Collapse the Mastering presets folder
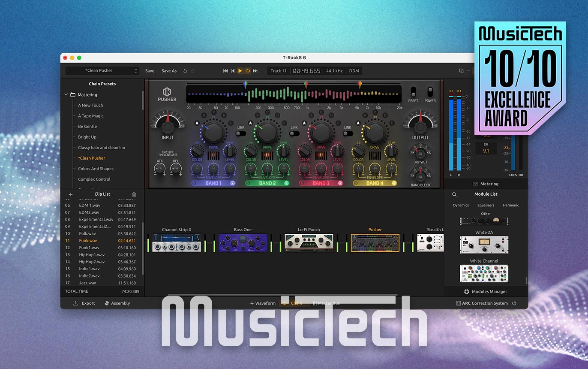The height and width of the screenshot is (369, 588). coord(66,95)
